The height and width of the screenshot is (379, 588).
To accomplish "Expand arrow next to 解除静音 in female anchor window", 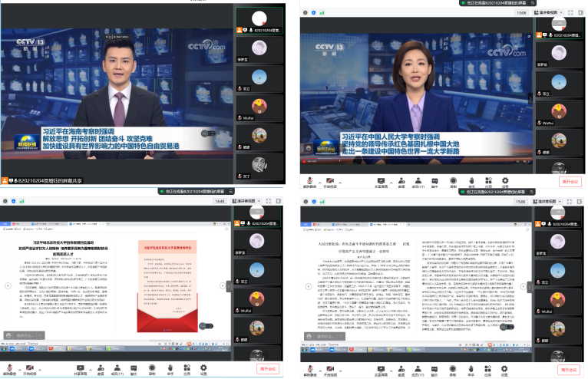I will tap(319, 180).
